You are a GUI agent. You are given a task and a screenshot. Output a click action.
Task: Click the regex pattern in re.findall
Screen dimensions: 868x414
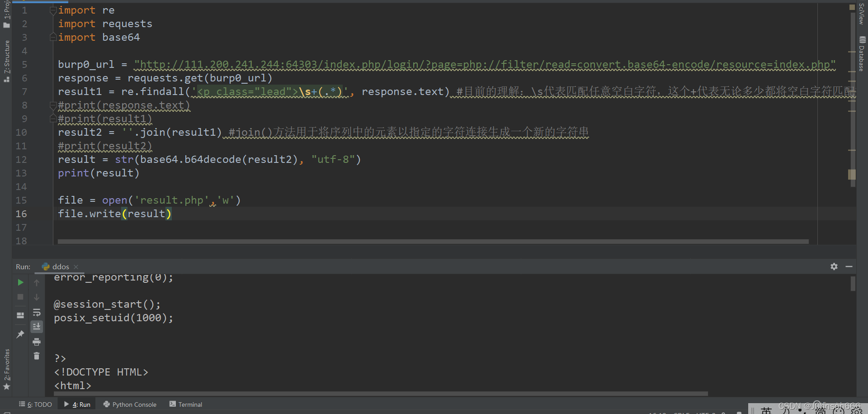tap(269, 92)
